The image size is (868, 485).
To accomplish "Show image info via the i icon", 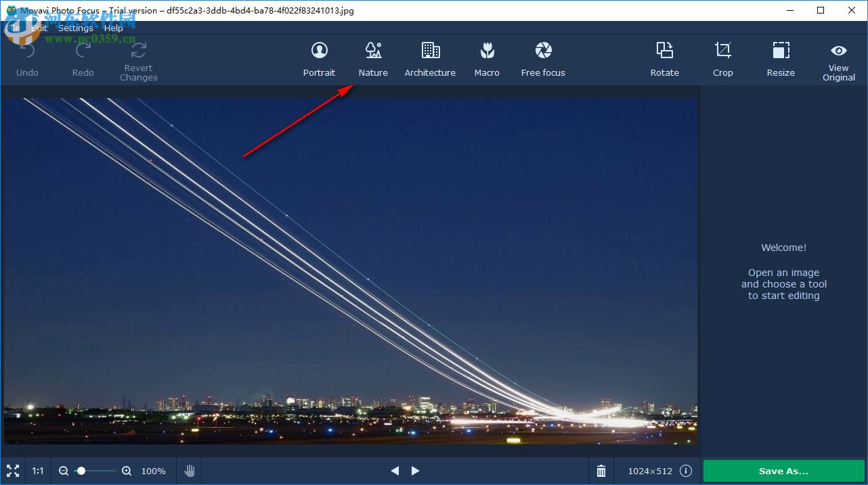I will tap(686, 471).
